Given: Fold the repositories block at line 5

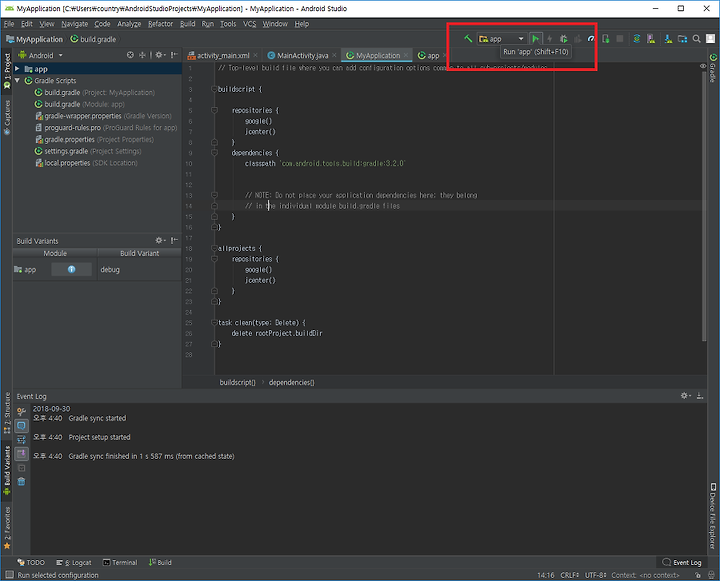Looking at the screenshot, I should coord(214,110).
